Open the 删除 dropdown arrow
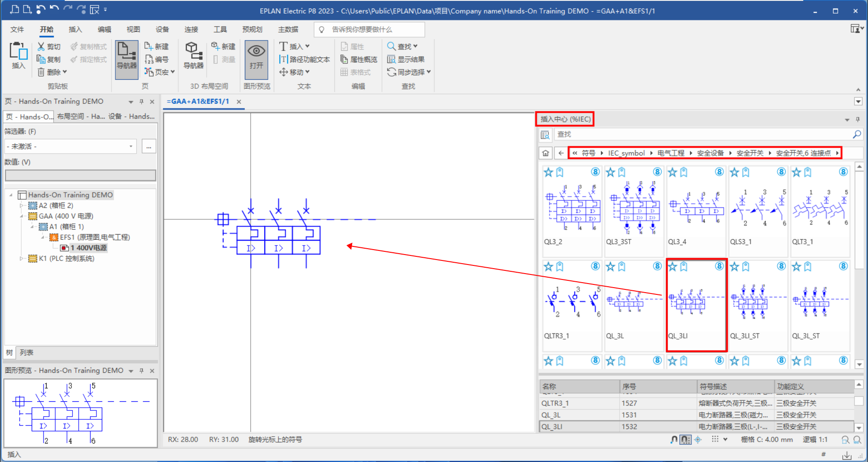 [65, 72]
